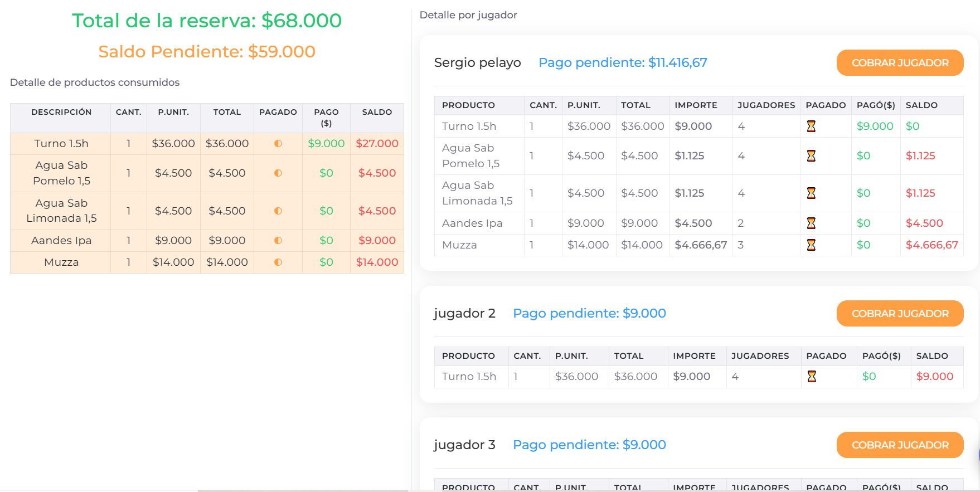
Task: Click half-paid icon for Agua Sab Limonada 1,5
Action: pos(278,211)
